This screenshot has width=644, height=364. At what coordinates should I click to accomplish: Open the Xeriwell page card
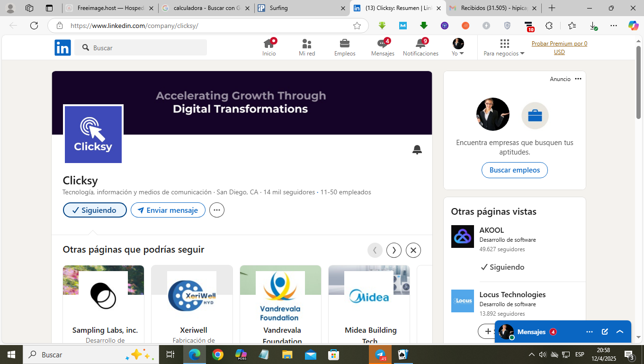[192, 304]
